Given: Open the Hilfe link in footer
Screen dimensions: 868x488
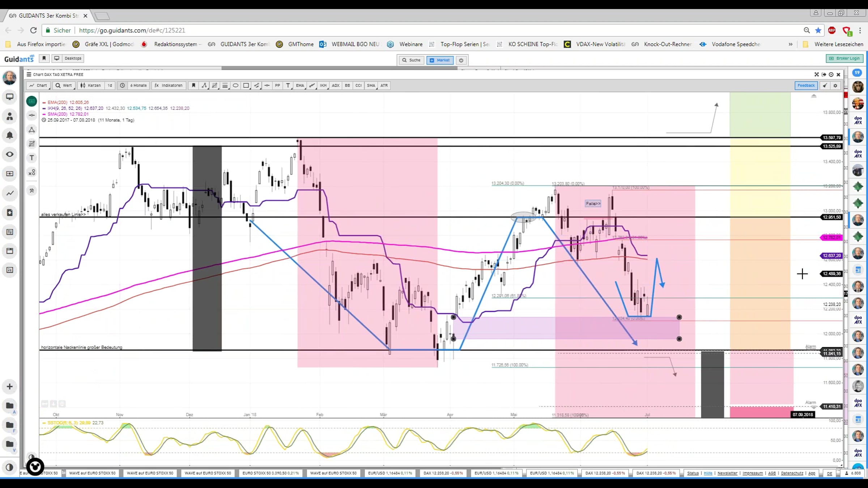Looking at the screenshot, I should tap(708, 473).
